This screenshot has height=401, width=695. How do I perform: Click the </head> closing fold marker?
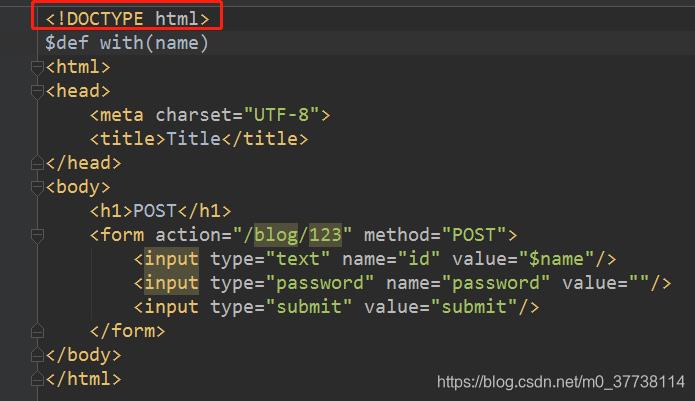point(37,163)
